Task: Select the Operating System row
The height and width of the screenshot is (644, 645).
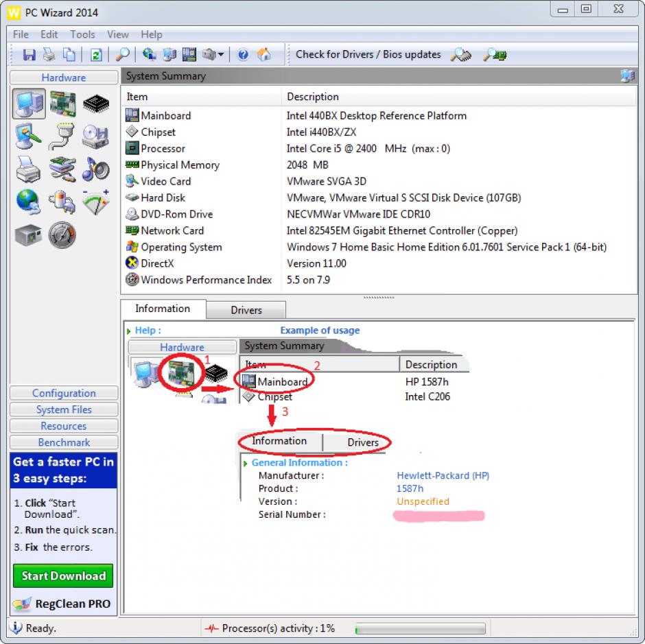Action: [x=379, y=247]
